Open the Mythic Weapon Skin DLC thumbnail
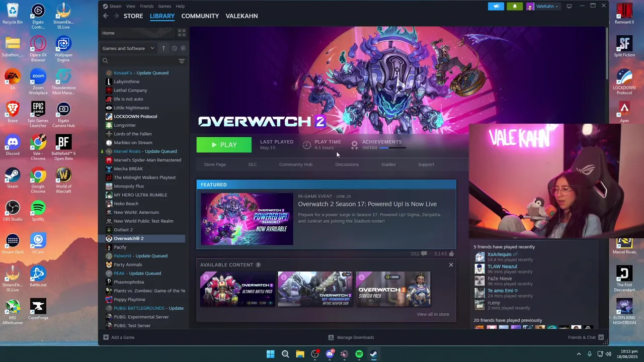644x362 pixels. tap(315, 289)
